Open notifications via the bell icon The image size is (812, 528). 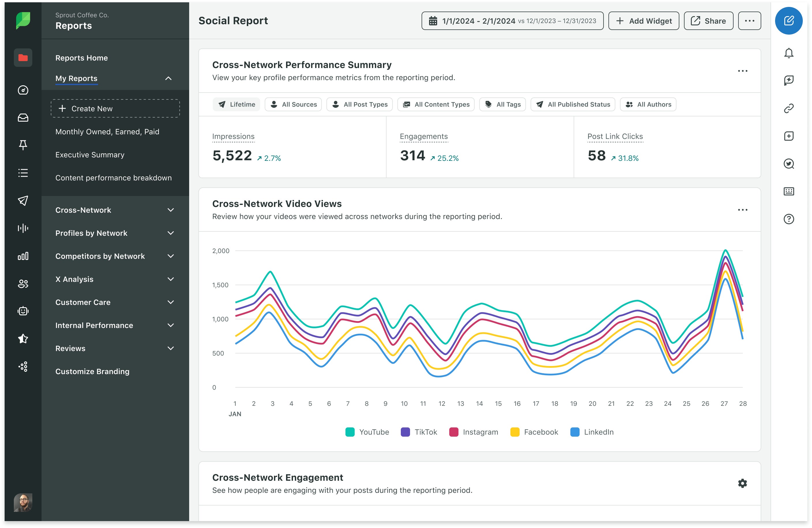[788, 53]
